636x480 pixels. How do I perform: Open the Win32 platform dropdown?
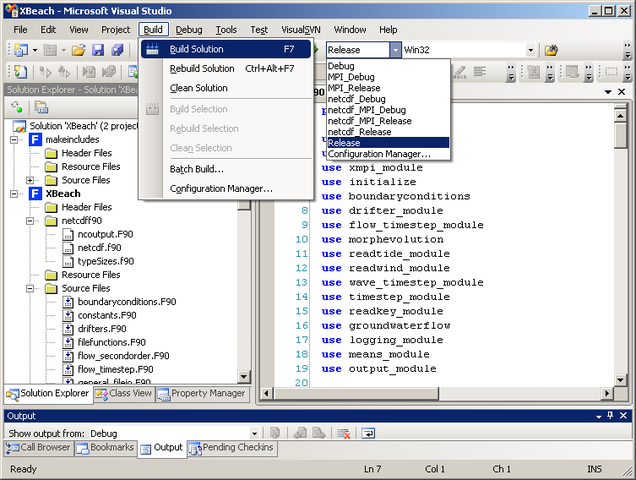tap(531, 50)
